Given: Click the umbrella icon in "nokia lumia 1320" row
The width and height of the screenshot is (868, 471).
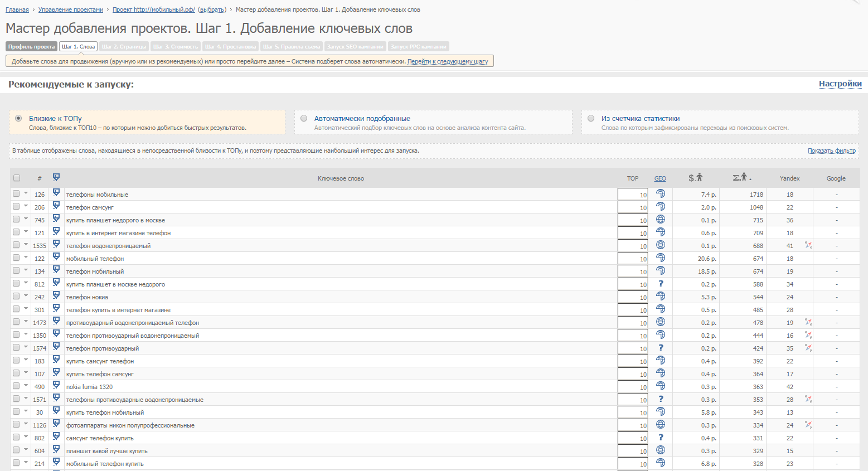Looking at the screenshot, I should tap(661, 386).
